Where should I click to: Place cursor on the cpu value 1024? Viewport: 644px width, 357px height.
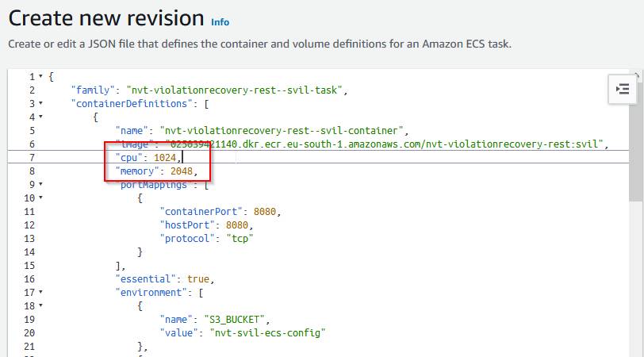click(167, 158)
